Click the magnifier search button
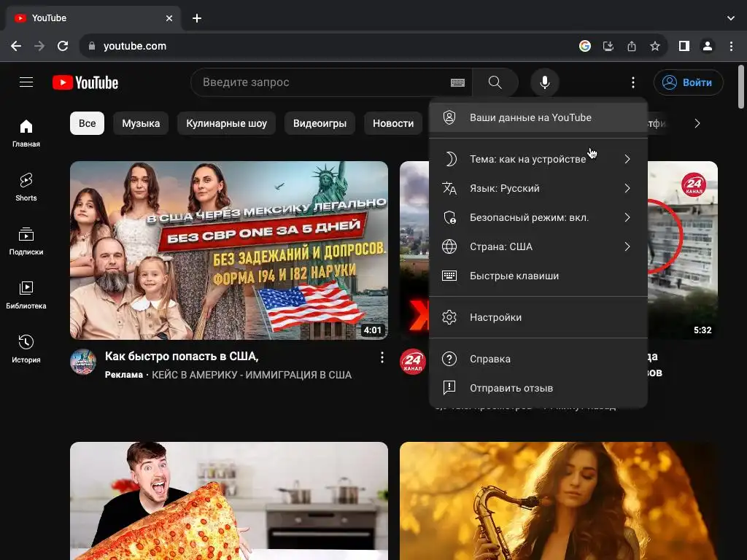The height and width of the screenshot is (560, 747). 495,82
